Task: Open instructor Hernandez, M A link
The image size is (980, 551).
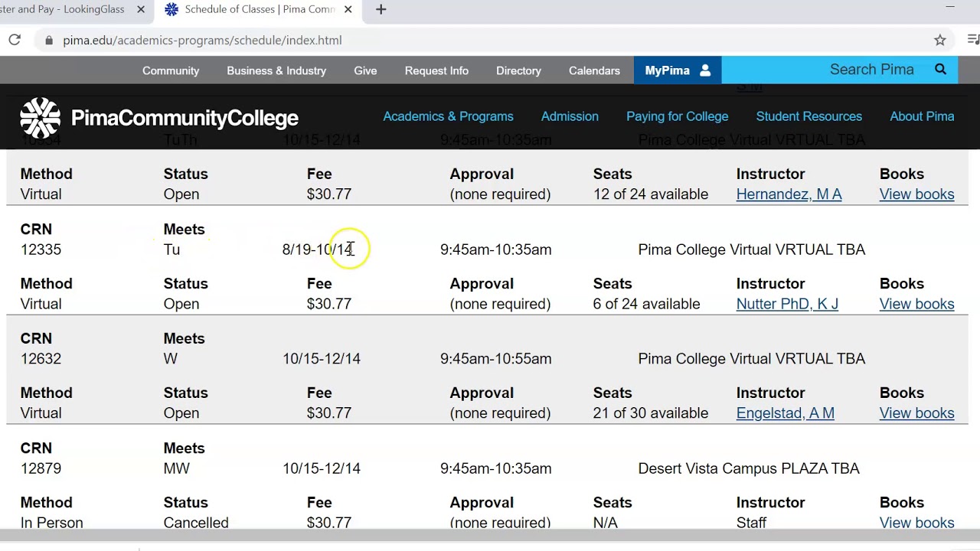Action: pos(789,194)
